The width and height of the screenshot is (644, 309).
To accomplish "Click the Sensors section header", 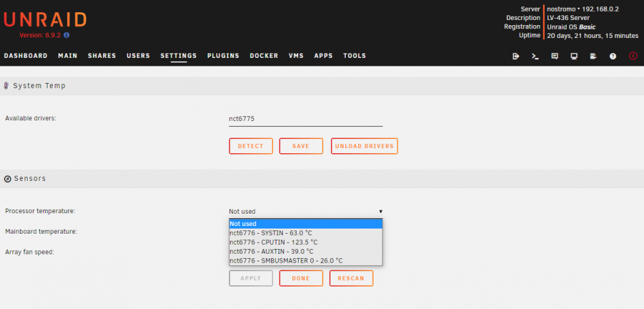I will click(322, 179).
